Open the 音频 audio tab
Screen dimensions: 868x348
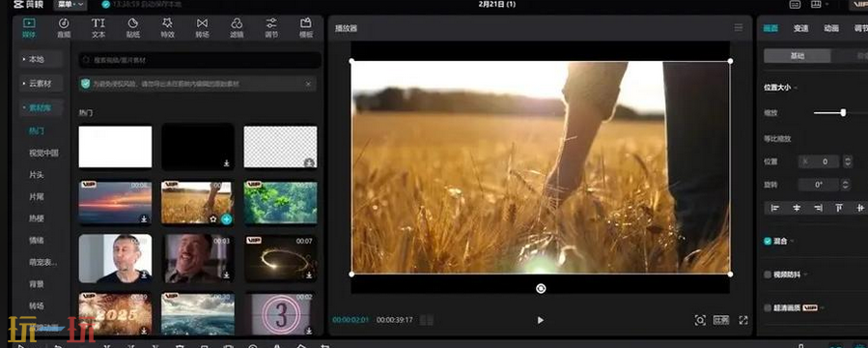64,28
